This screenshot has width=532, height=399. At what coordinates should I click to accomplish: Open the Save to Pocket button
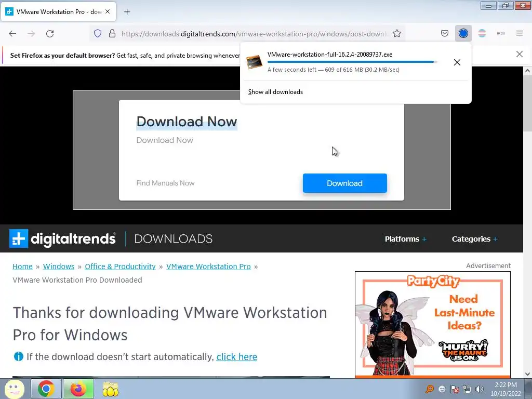(445, 33)
